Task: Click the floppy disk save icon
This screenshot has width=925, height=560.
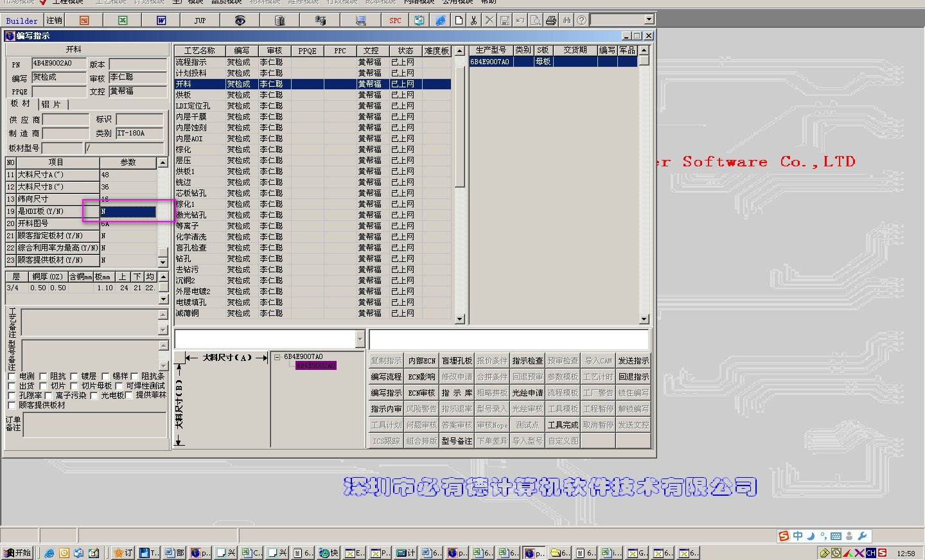Action: pos(505,21)
